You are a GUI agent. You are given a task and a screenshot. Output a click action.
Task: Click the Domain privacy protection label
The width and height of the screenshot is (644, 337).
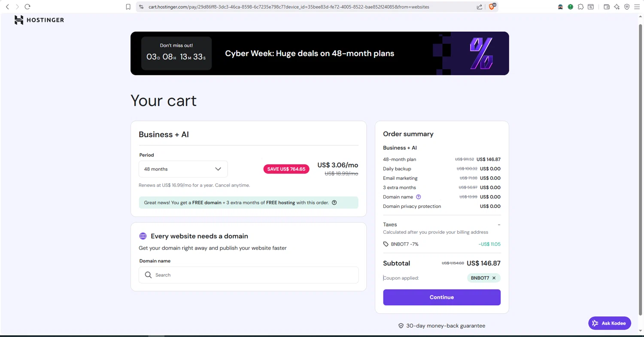pos(412,206)
